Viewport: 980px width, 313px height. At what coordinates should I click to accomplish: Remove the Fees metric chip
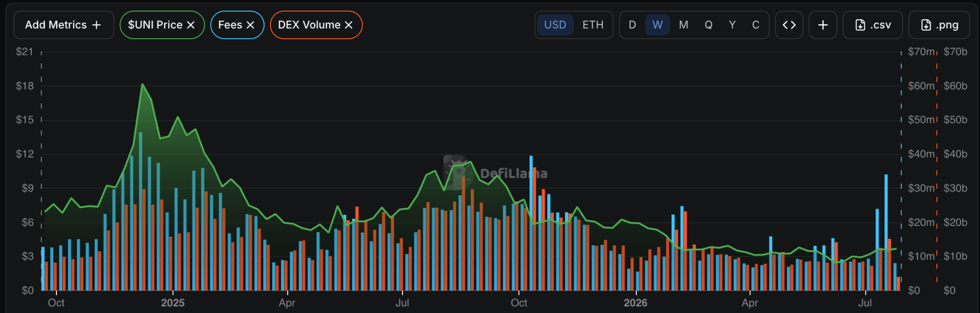pos(250,25)
